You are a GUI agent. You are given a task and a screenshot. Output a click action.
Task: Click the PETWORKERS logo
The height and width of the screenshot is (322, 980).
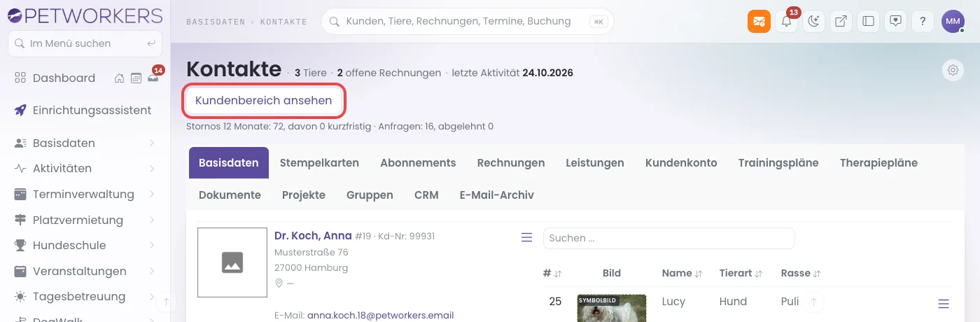[84, 15]
